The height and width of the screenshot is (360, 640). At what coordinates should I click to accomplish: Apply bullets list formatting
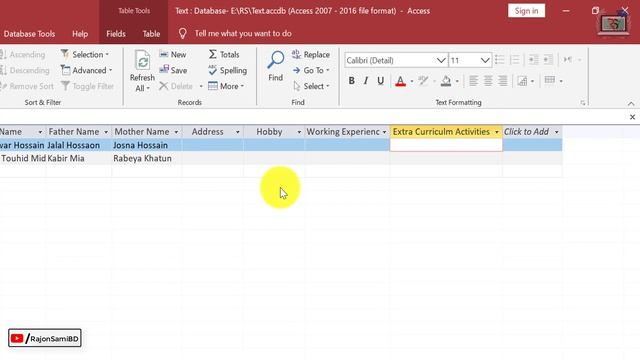click(499, 60)
